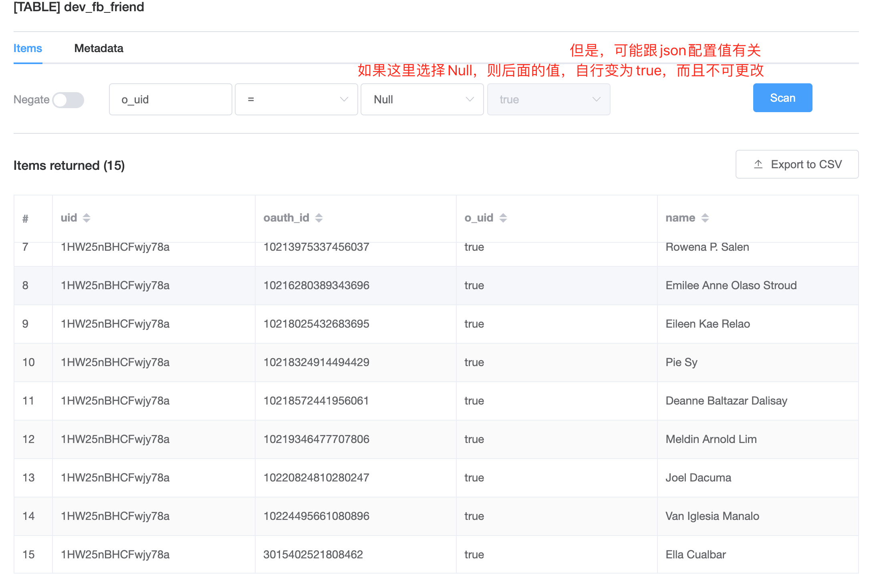
Task: Switch to the Metadata tab
Action: point(99,48)
